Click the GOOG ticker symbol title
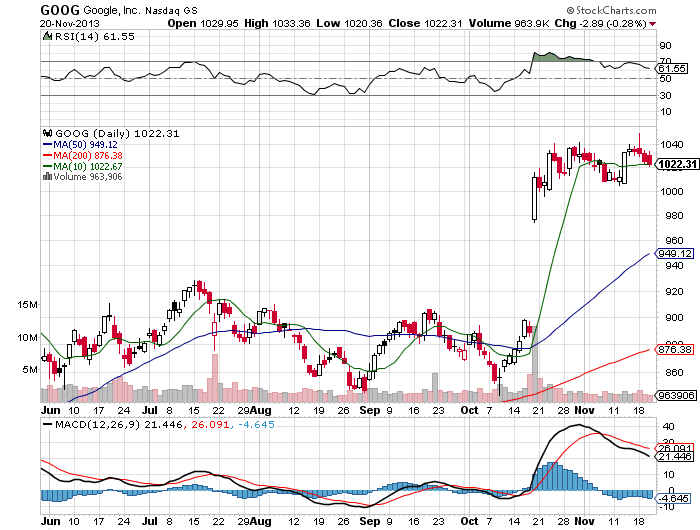Viewport: 700px width, 530px height. (60, 10)
